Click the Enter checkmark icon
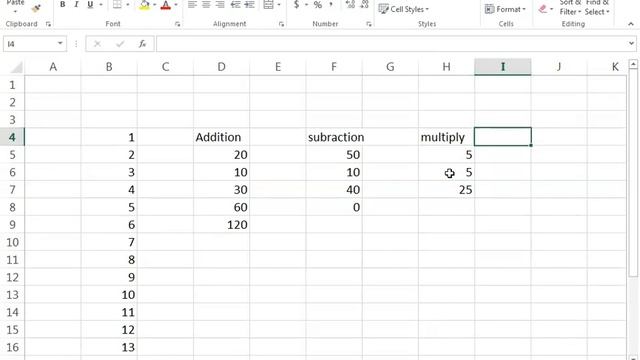The height and width of the screenshot is (360, 640). pos(120,44)
